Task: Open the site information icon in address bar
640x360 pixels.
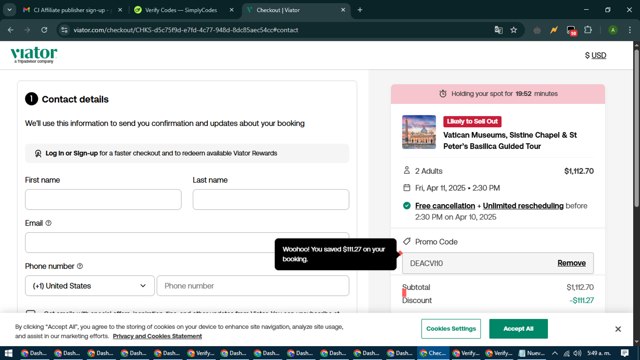Action: point(64,30)
